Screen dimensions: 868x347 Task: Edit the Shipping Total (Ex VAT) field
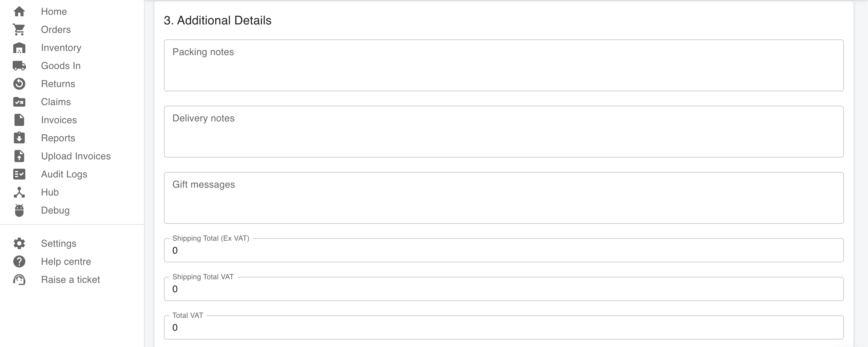point(504,250)
